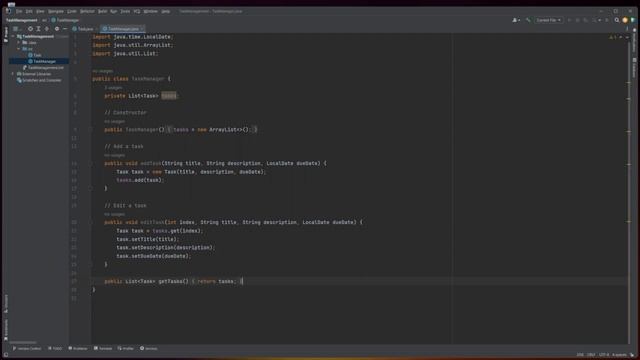Viewport: 640px width, 360px height.
Task: Collapse the addTask method using gutter fold
Action: pyautogui.click(x=91, y=163)
